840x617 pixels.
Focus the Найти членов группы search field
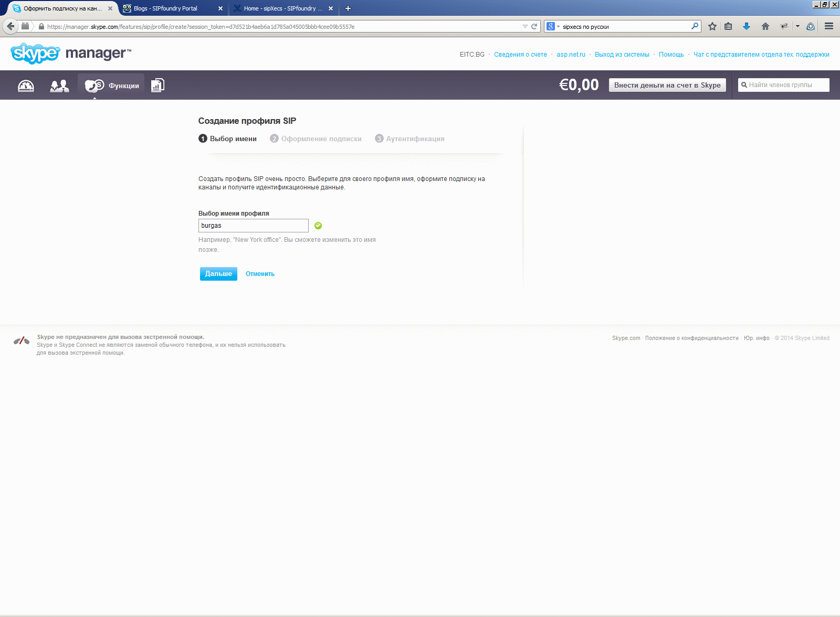(x=784, y=85)
